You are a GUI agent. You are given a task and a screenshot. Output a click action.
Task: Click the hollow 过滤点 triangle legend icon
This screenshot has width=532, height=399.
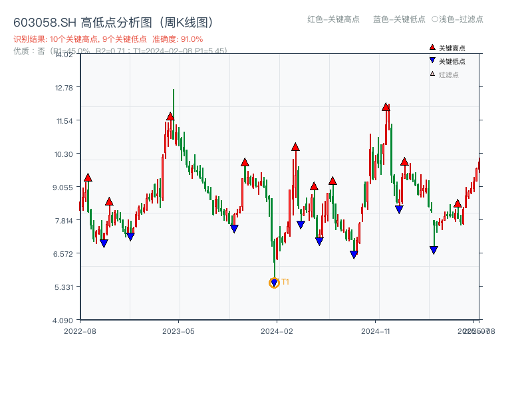(x=431, y=73)
